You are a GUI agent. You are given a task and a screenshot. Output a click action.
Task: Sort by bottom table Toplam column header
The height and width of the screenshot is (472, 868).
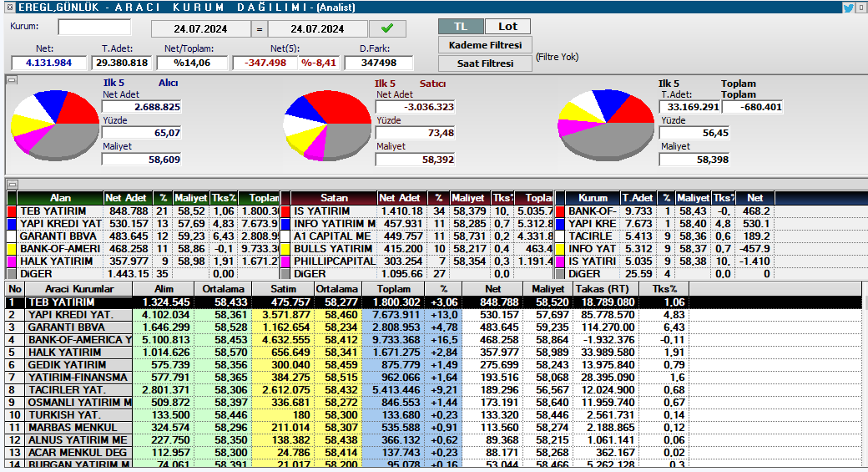click(x=394, y=288)
